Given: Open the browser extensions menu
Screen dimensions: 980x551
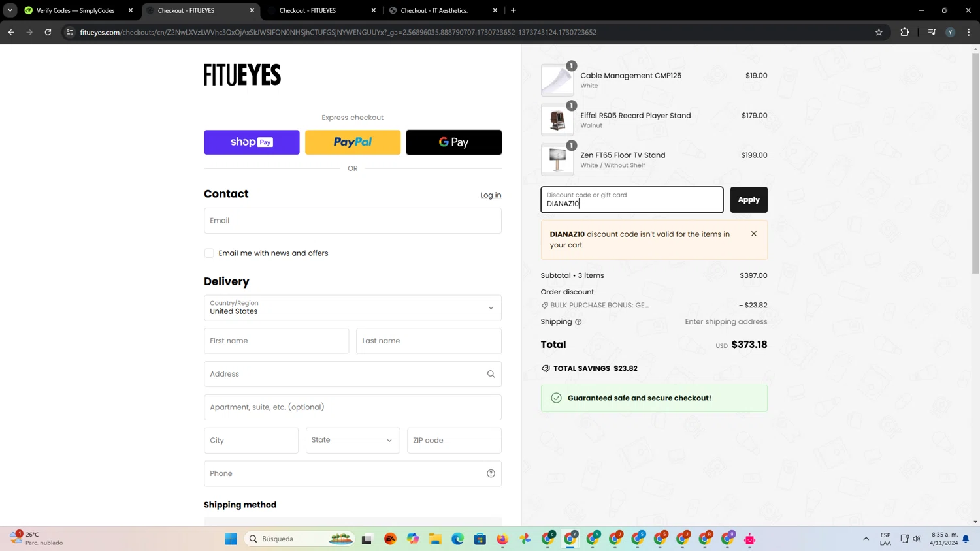Looking at the screenshot, I should pyautogui.click(x=905, y=32).
